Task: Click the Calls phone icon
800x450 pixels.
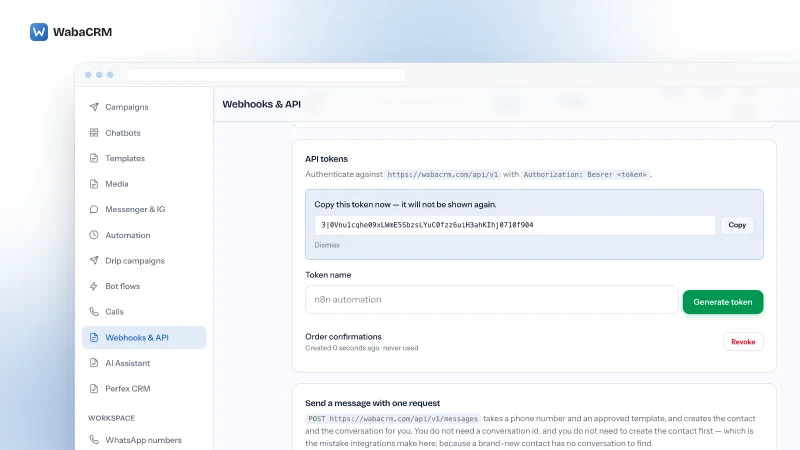Action: click(94, 312)
